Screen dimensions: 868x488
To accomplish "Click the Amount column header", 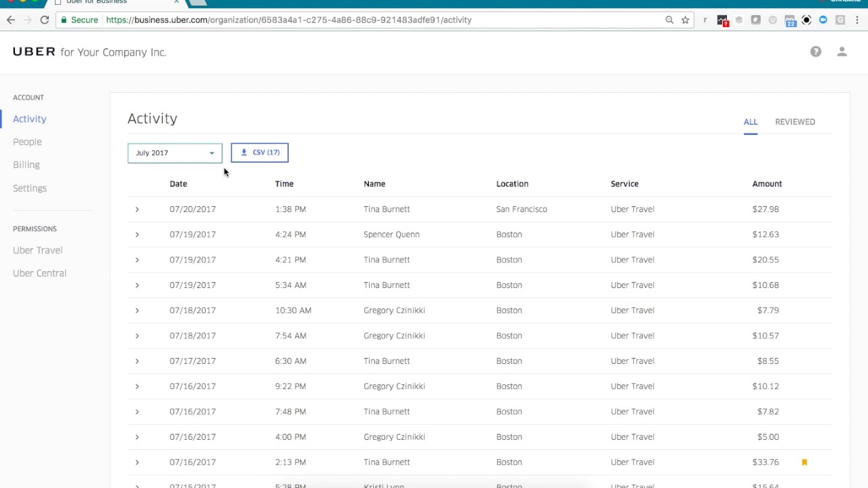I will coord(767,184).
